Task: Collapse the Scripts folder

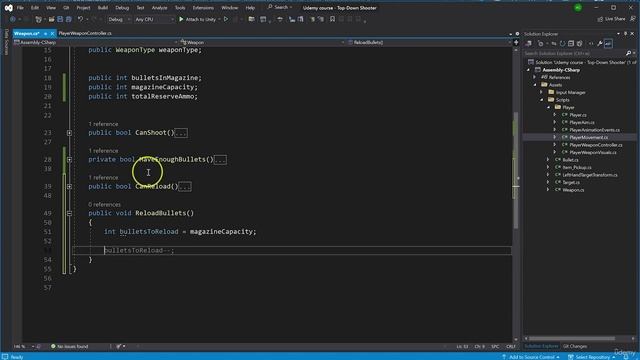Action: (x=542, y=100)
